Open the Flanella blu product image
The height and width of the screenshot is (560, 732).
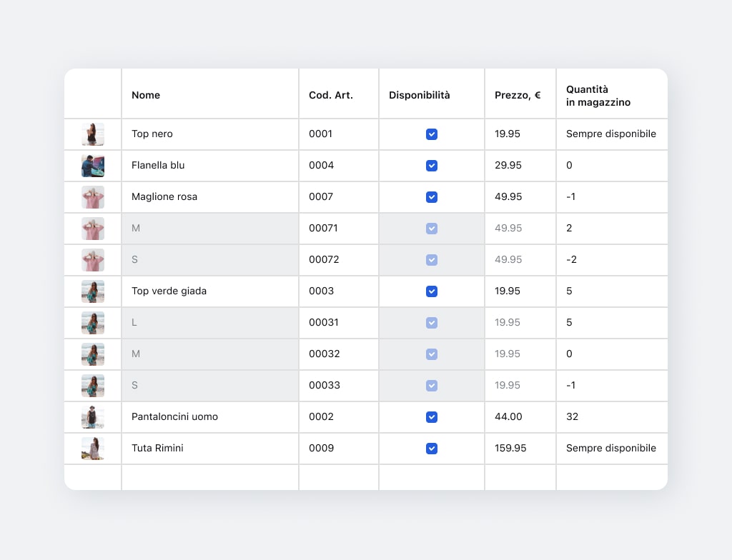[x=93, y=166]
